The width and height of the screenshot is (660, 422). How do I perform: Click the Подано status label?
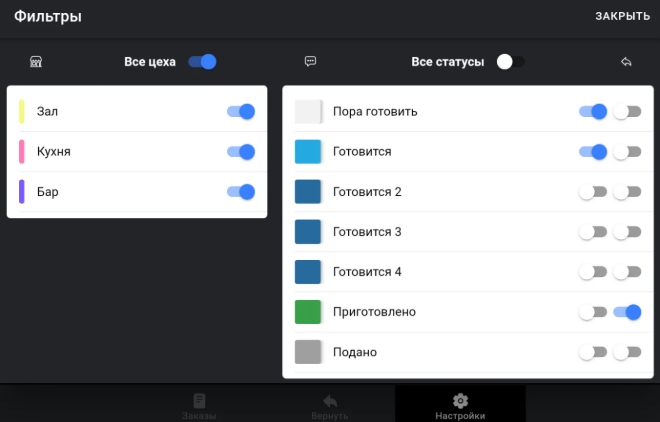tap(354, 352)
